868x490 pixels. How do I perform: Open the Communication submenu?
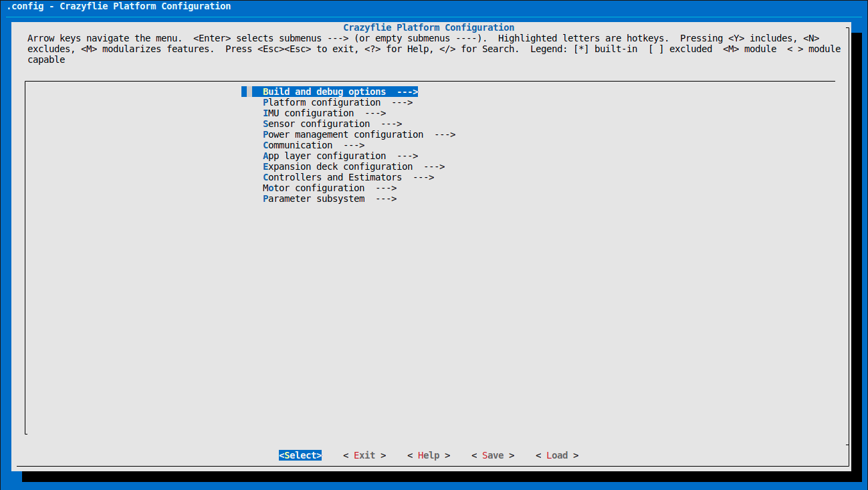pos(314,145)
